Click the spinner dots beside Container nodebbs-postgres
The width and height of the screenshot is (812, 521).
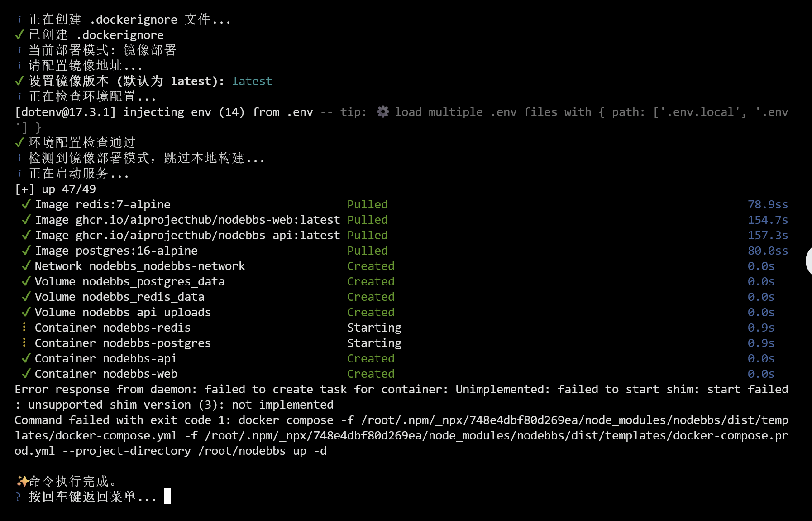click(24, 343)
